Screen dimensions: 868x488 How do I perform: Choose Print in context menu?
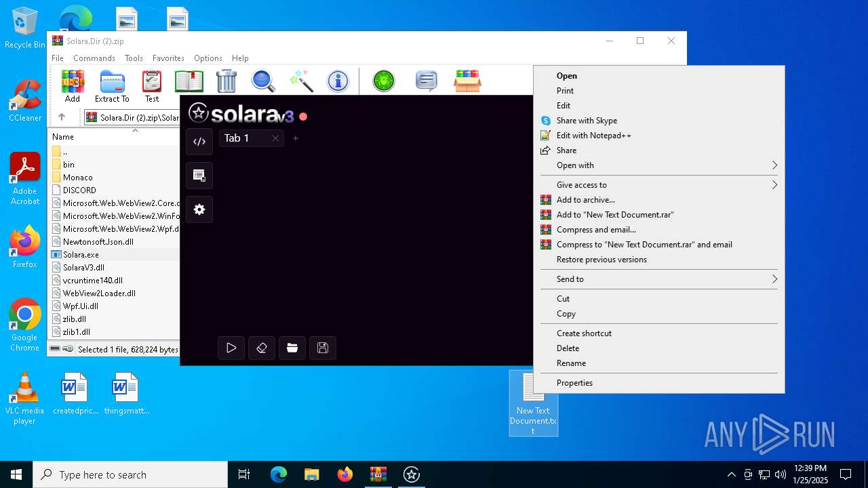[x=659, y=91]
